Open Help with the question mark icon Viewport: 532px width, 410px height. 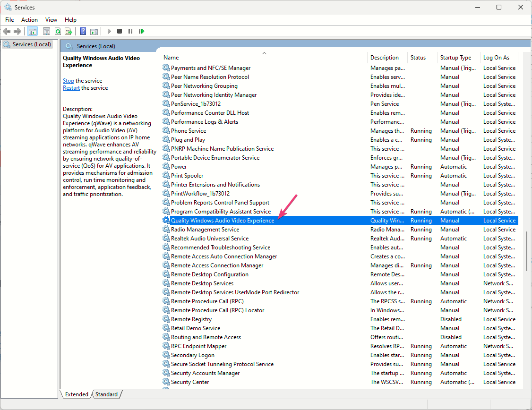(83, 31)
